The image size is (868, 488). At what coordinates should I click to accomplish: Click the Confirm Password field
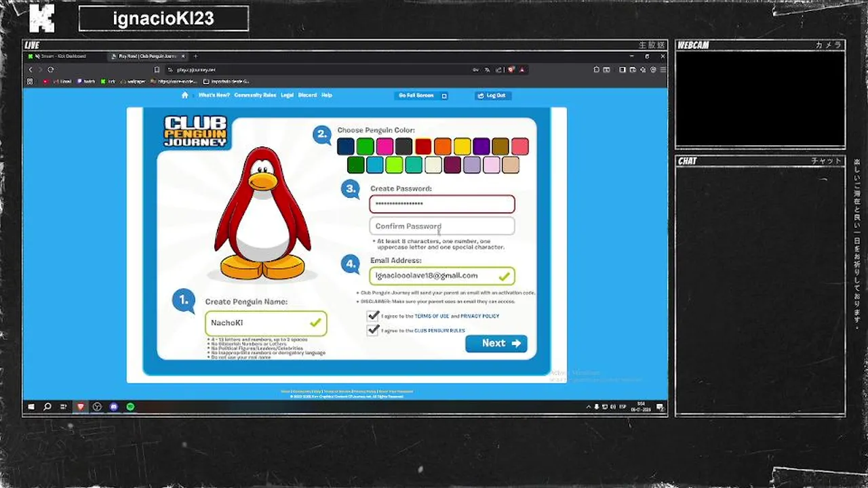(x=442, y=226)
